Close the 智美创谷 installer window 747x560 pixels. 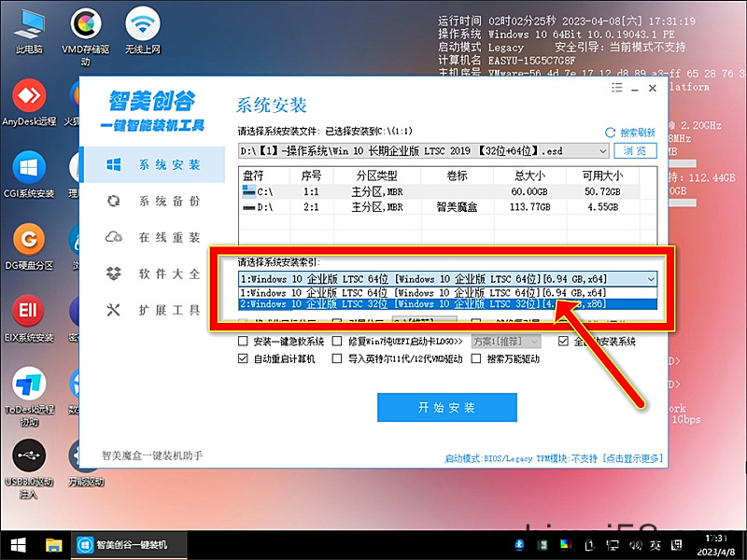(x=653, y=88)
